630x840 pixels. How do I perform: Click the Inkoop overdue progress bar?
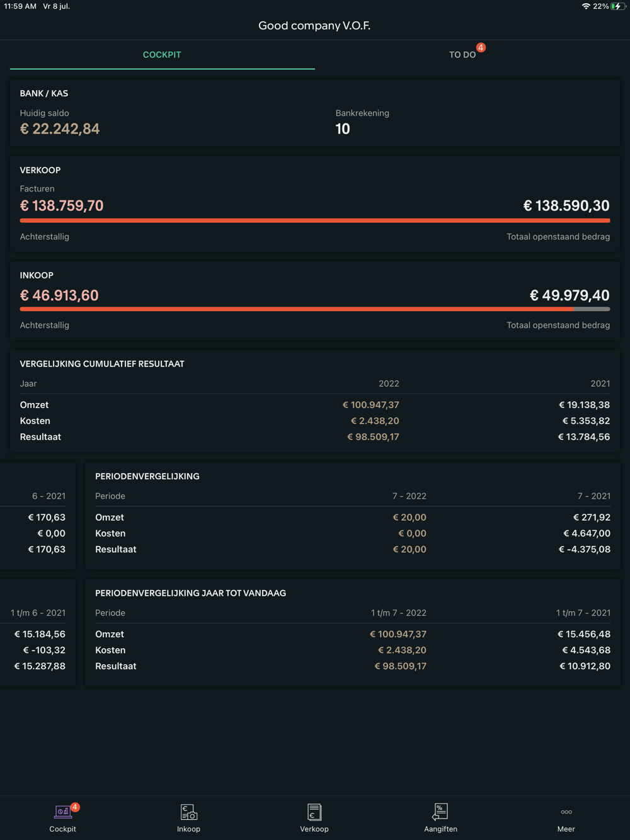click(x=314, y=309)
